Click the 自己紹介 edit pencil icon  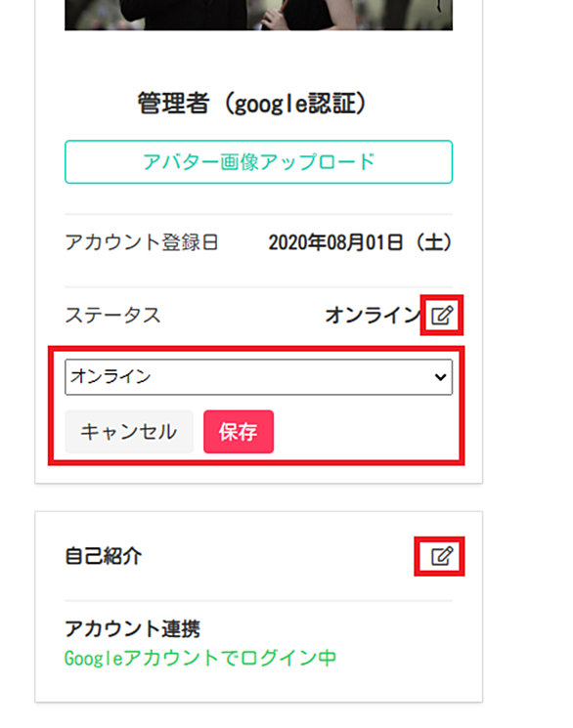[442, 556]
